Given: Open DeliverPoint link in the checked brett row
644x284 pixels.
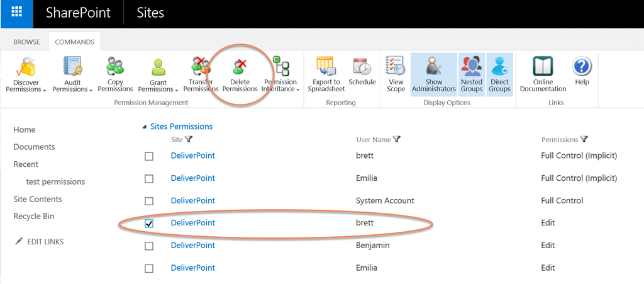Looking at the screenshot, I should (193, 223).
